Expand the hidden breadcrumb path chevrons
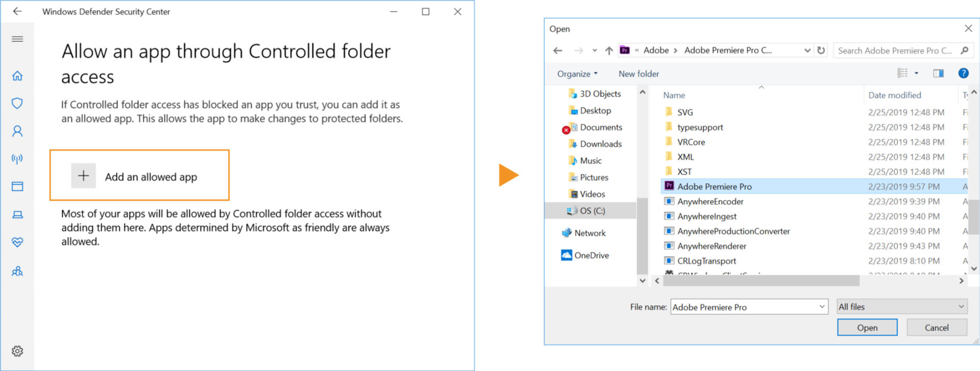 [637, 51]
